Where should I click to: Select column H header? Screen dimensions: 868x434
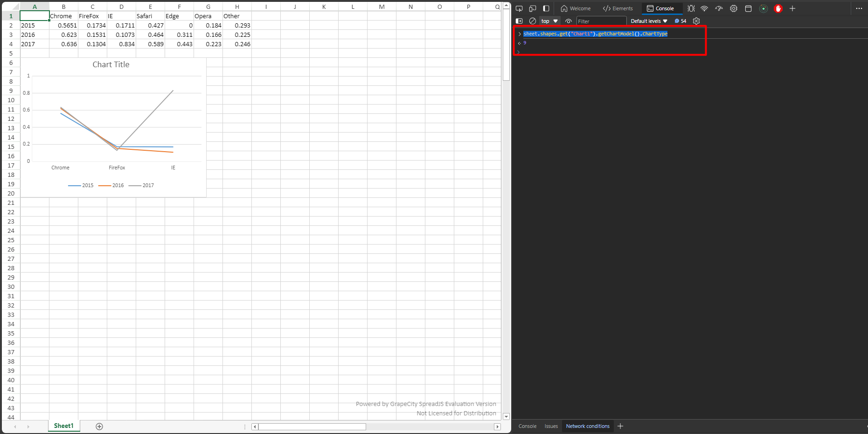[237, 7]
